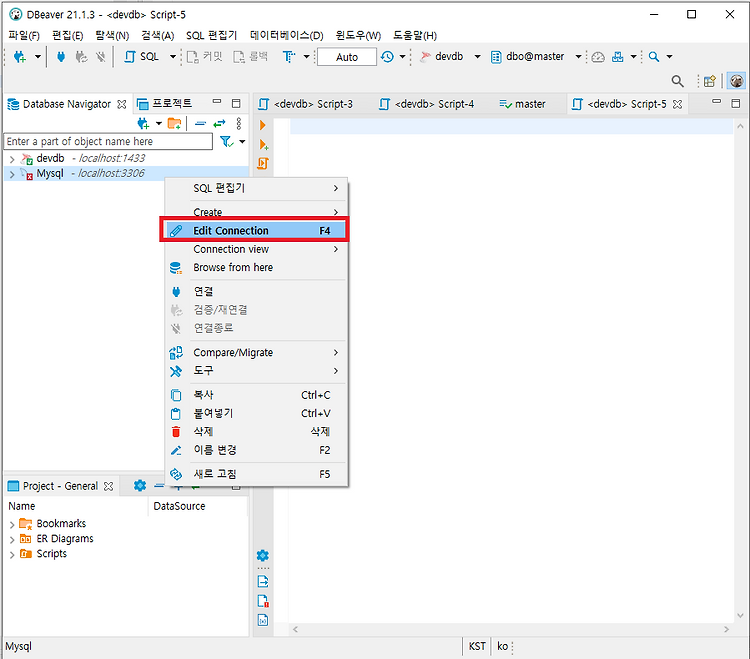
Task: Click the Project General settings gear icon
Action: tap(140, 485)
